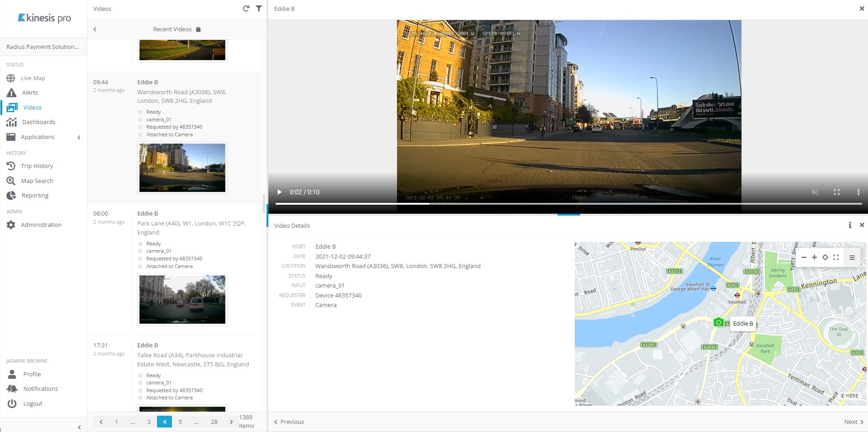This screenshot has height=432, width=868.
Task: Open Radius Payment Solutions account selector
Action: pos(43,47)
